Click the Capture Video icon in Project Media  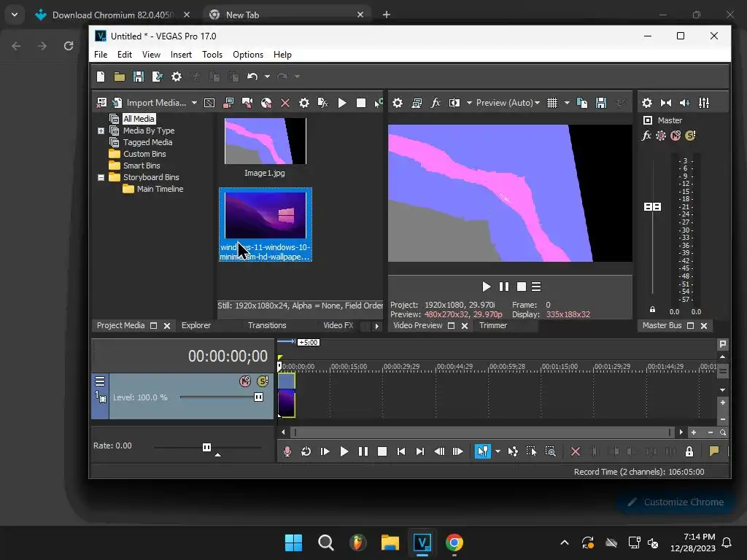[x=228, y=103]
